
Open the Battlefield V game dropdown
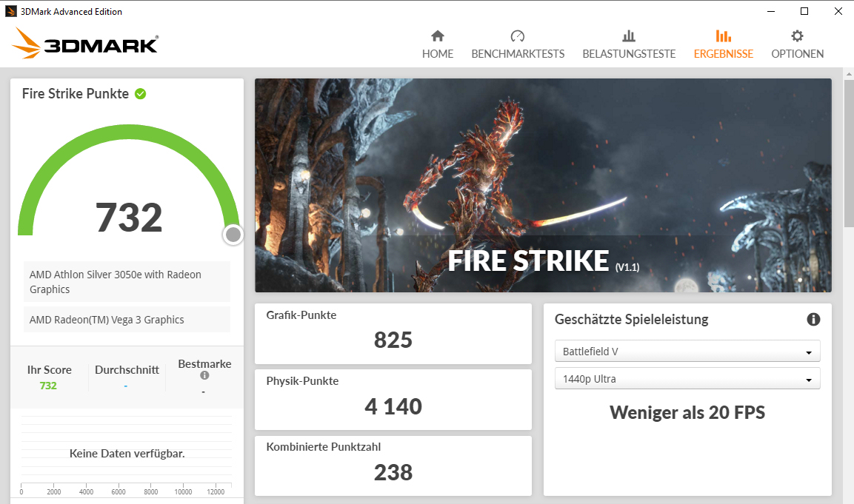click(687, 351)
